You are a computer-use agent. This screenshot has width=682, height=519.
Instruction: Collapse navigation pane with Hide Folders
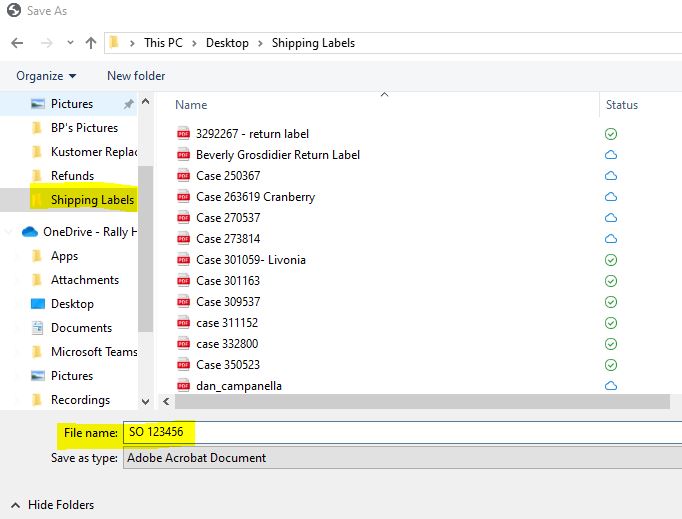point(52,505)
